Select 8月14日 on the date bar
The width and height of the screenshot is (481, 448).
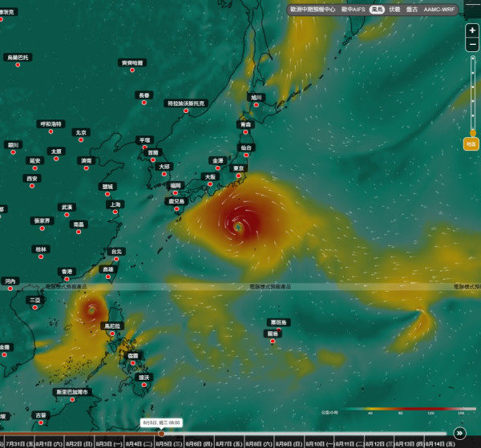pyautogui.click(x=439, y=444)
